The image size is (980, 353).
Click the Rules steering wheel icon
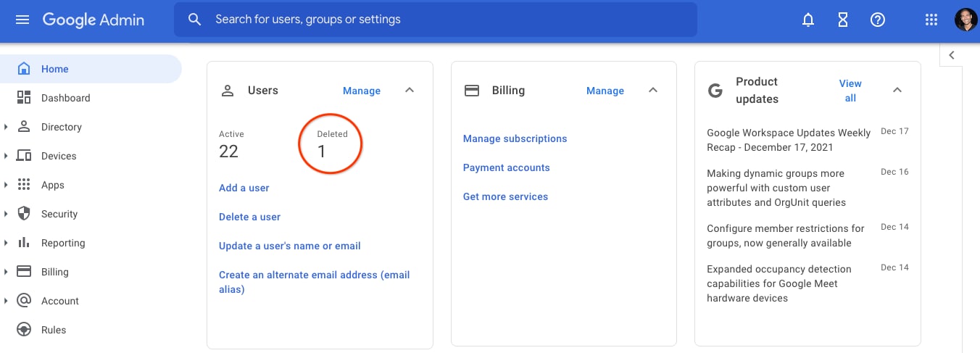click(x=24, y=330)
